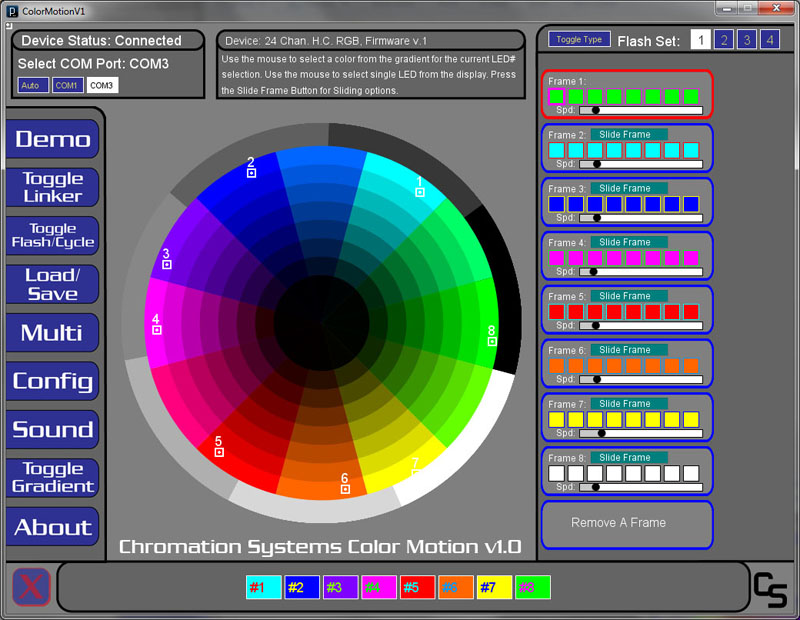
Task: Click Slide Frame for Frame 6
Action: click(x=629, y=350)
